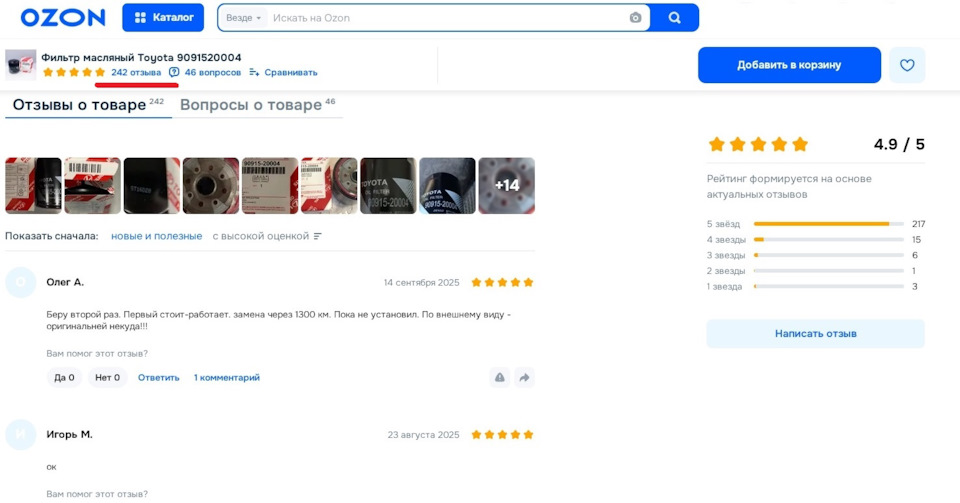Share Олег's review with arrow icon
This screenshot has width=960, height=503.
[x=524, y=378]
